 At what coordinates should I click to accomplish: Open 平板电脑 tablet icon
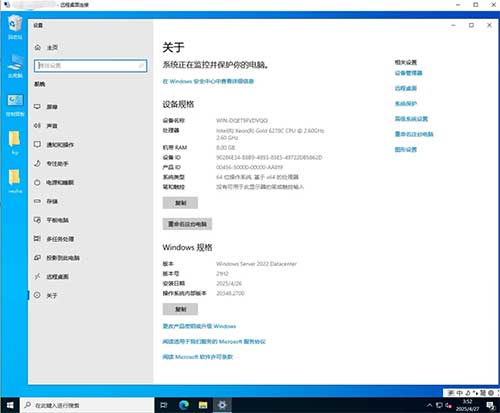click(x=37, y=220)
